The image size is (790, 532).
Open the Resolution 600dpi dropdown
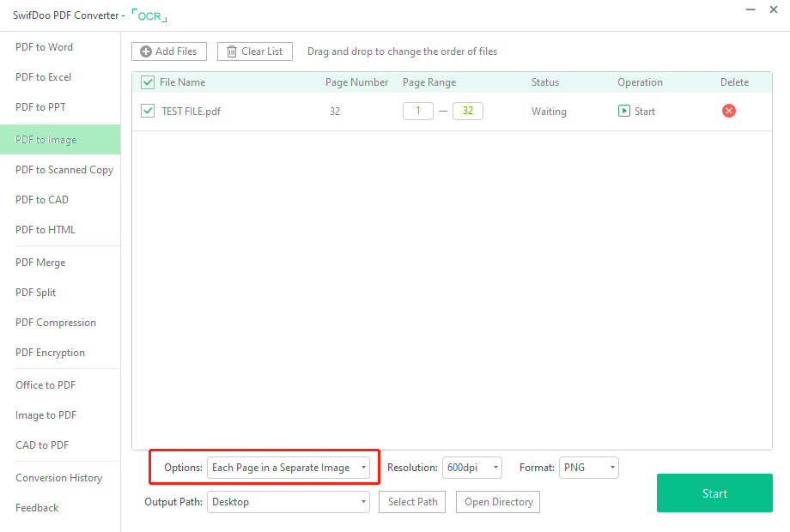[x=472, y=468]
